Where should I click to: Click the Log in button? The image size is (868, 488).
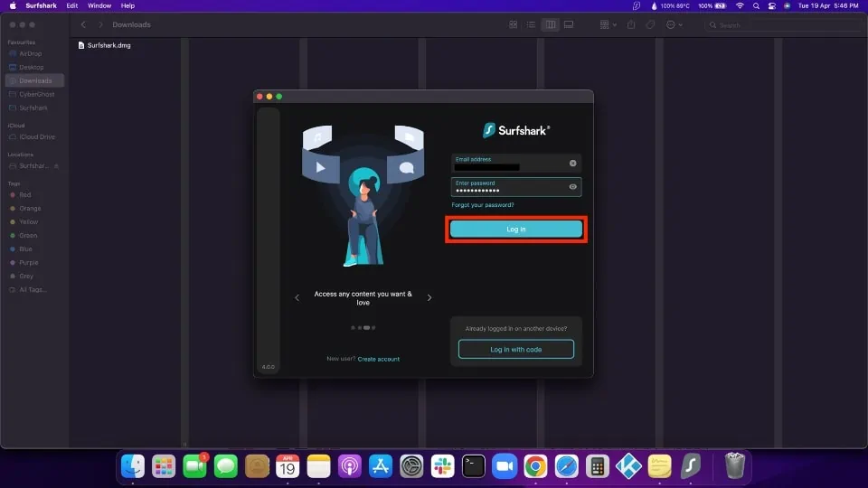516,229
